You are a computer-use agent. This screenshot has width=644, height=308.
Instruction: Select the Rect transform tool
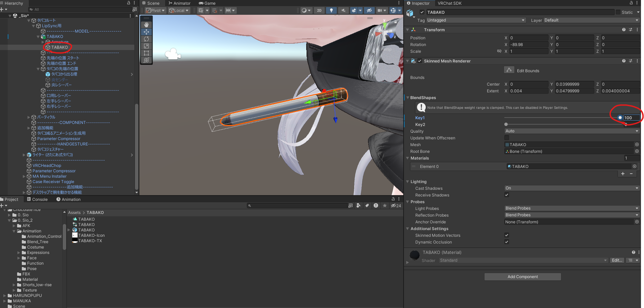tap(146, 53)
